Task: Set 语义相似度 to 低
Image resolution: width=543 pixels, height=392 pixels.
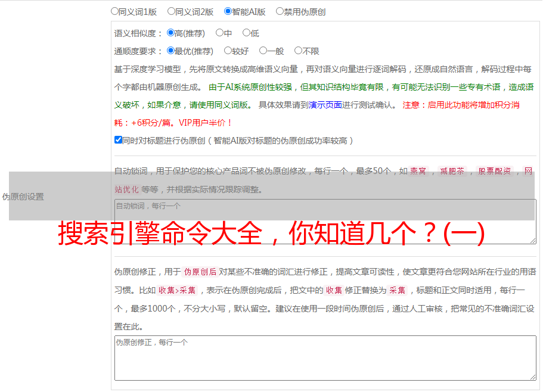Action: point(246,33)
